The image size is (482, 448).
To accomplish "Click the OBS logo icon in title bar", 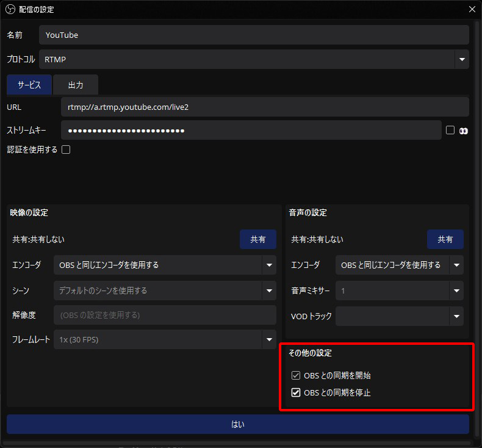I will click(x=10, y=9).
